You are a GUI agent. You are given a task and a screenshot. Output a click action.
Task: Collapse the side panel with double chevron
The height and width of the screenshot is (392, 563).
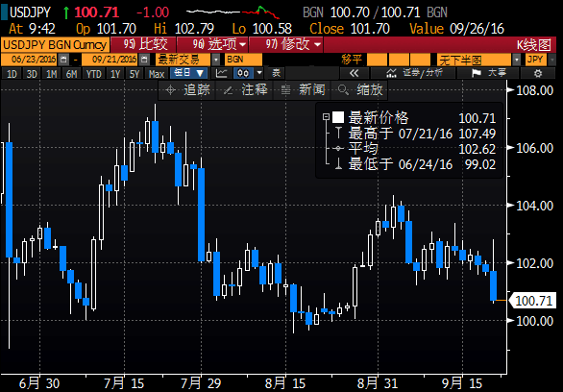[354, 74]
